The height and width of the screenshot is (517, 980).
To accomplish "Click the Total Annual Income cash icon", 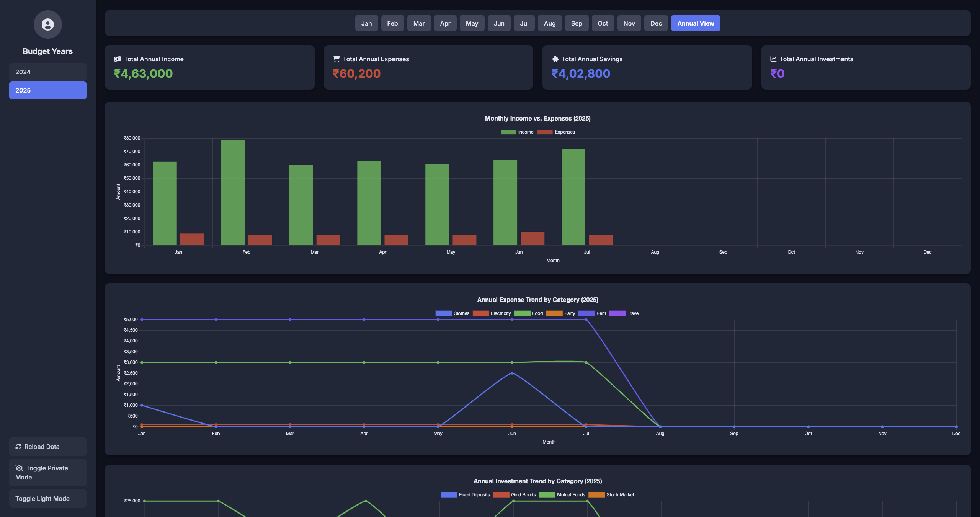I will tap(118, 59).
